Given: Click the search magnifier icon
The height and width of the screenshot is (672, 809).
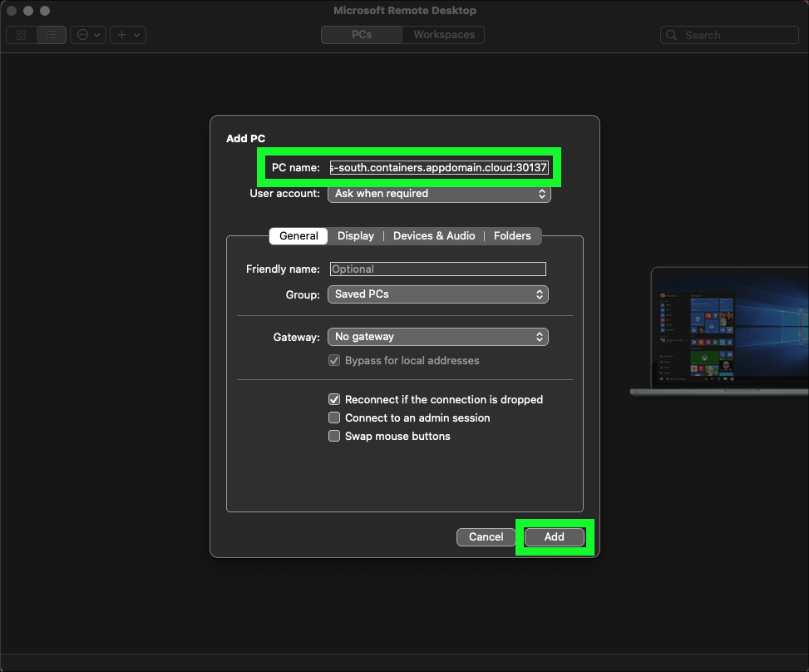Looking at the screenshot, I should click(x=673, y=36).
